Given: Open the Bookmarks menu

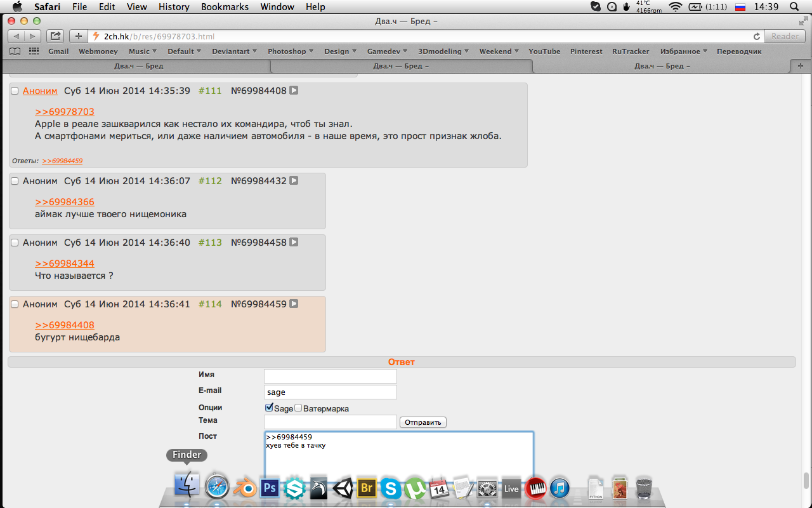Looking at the screenshot, I should (226, 7).
